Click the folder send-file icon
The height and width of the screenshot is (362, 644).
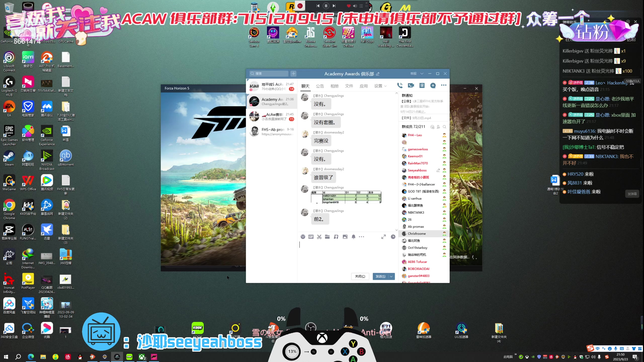click(x=327, y=237)
